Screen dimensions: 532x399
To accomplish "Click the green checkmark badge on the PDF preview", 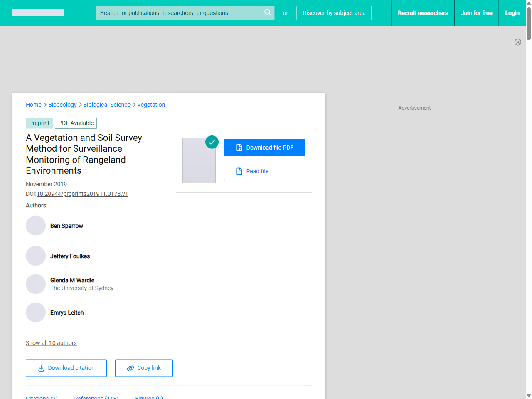I will (x=212, y=142).
